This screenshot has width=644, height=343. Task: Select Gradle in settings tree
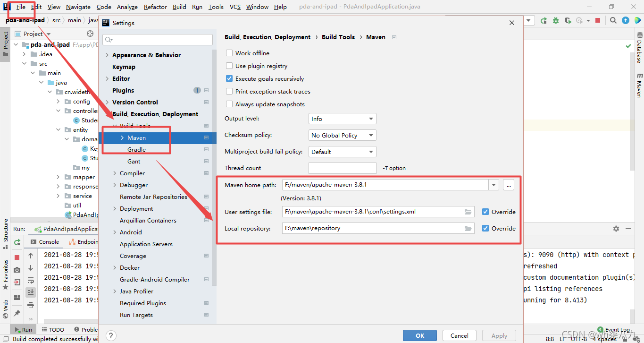click(136, 150)
